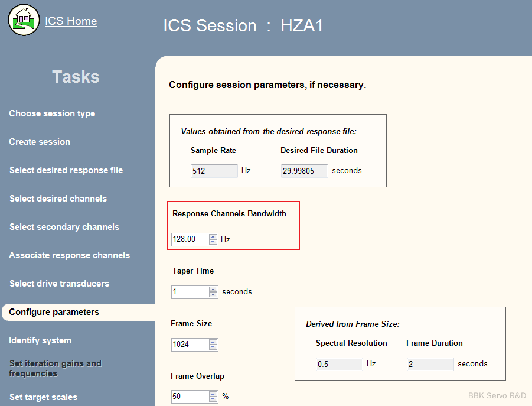Image resolution: width=532 pixels, height=406 pixels.
Task: Open Set iteration gains and frequencies
Action: tap(55, 368)
